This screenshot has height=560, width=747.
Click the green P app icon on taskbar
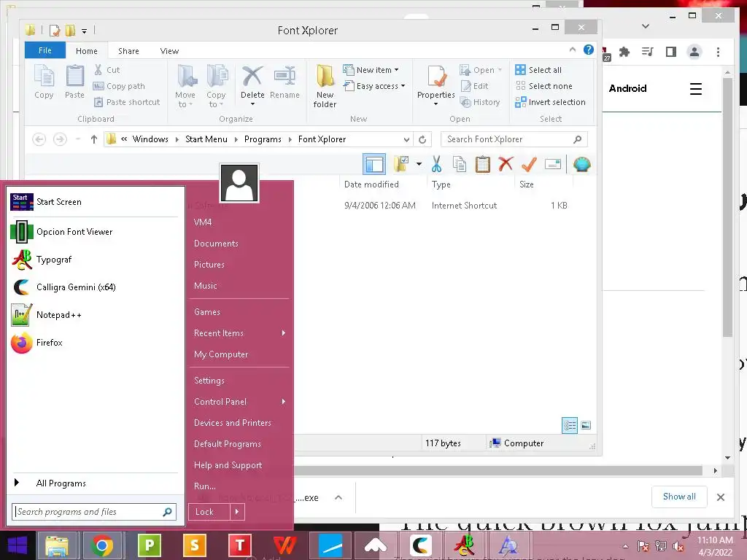tap(149, 545)
